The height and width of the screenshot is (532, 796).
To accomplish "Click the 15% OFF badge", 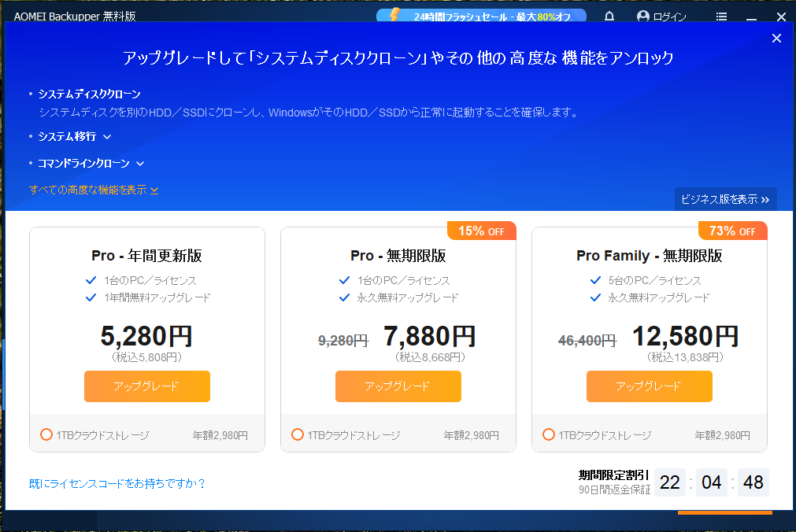I will click(481, 231).
